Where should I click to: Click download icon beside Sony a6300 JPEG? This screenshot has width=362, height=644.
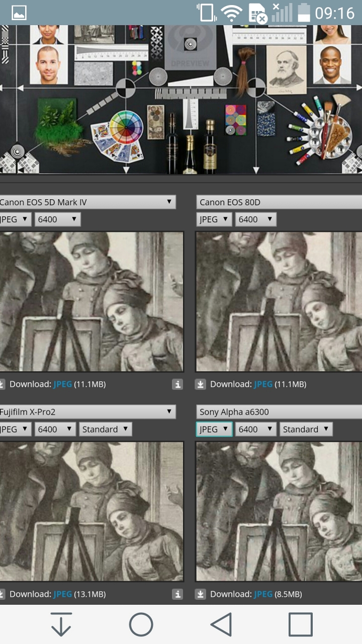[200, 594]
